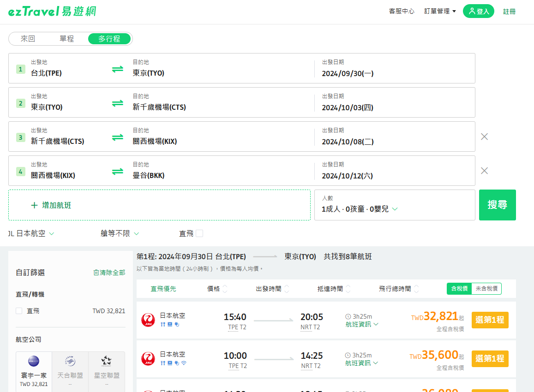
Task: Sort results by 抵達時間
Action: click(334, 289)
